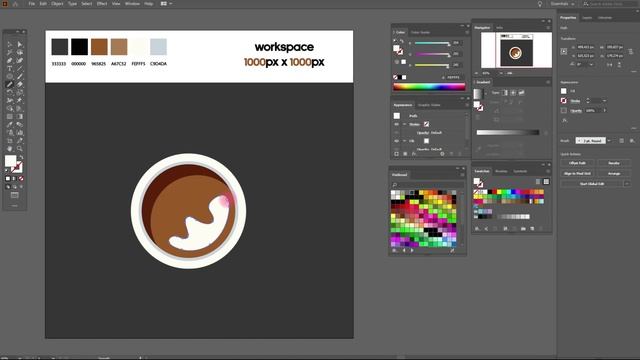Adjust the magenta color slider
The width and height of the screenshot is (640, 360).
(x=432, y=54)
